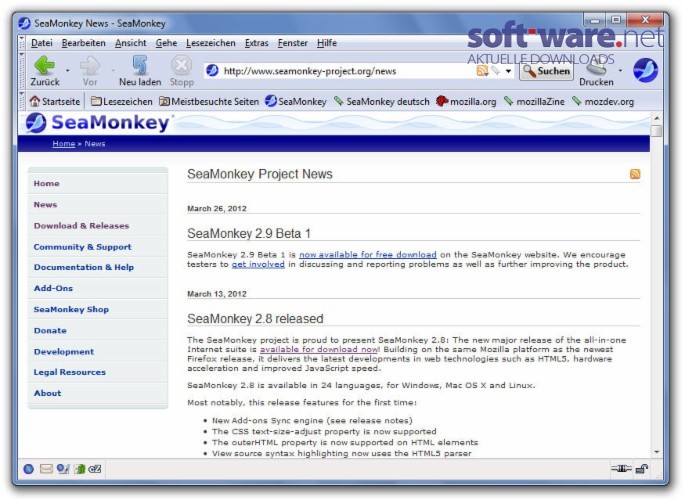Open SeaMonkey bookmark in toolbar
The width and height of the screenshot is (685, 500).
click(x=296, y=101)
